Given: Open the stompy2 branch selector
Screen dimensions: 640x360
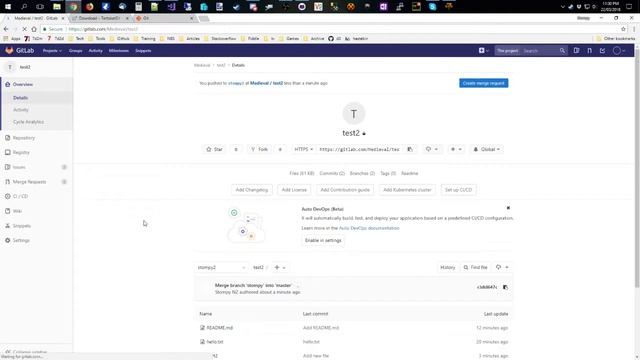Looking at the screenshot, I should pos(221,267).
